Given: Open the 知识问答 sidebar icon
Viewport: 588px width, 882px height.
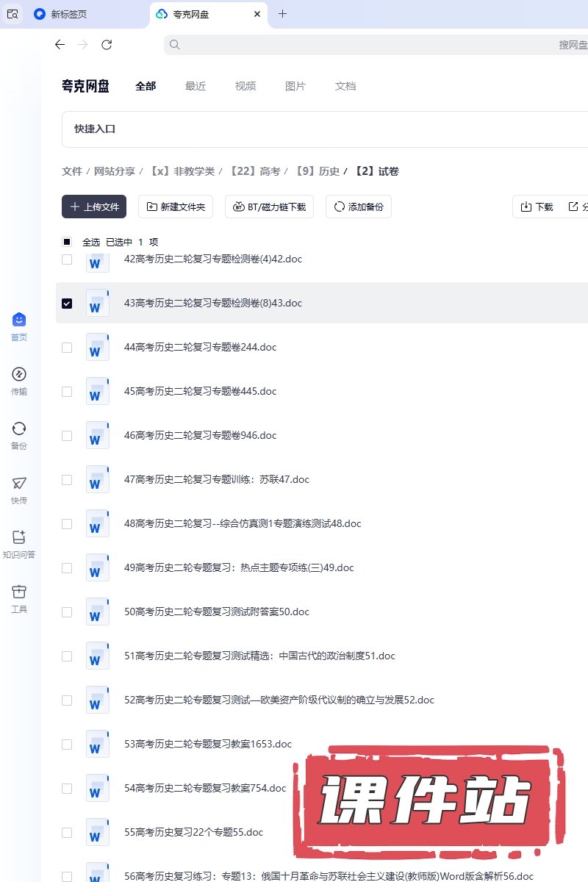Looking at the screenshot, I should click(19, 543).
